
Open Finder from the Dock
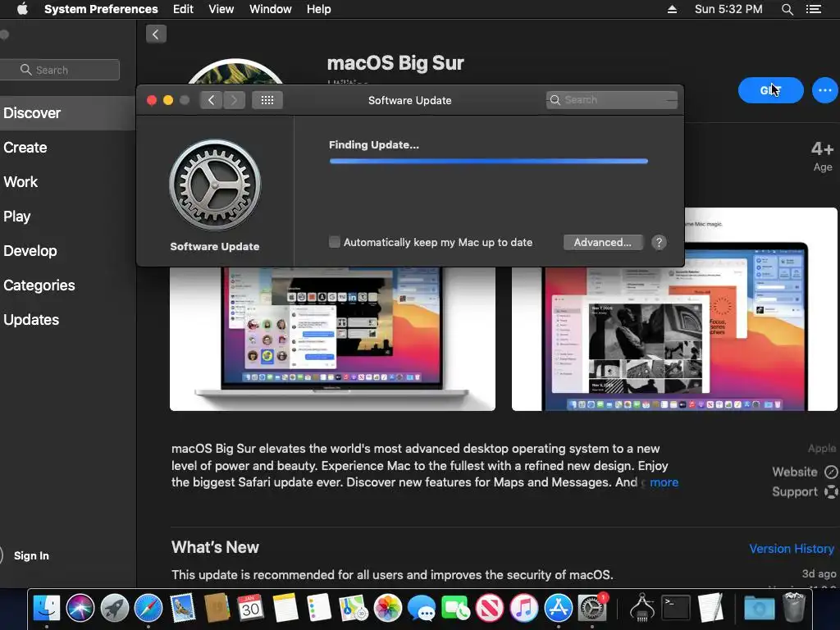click(47, 608)
